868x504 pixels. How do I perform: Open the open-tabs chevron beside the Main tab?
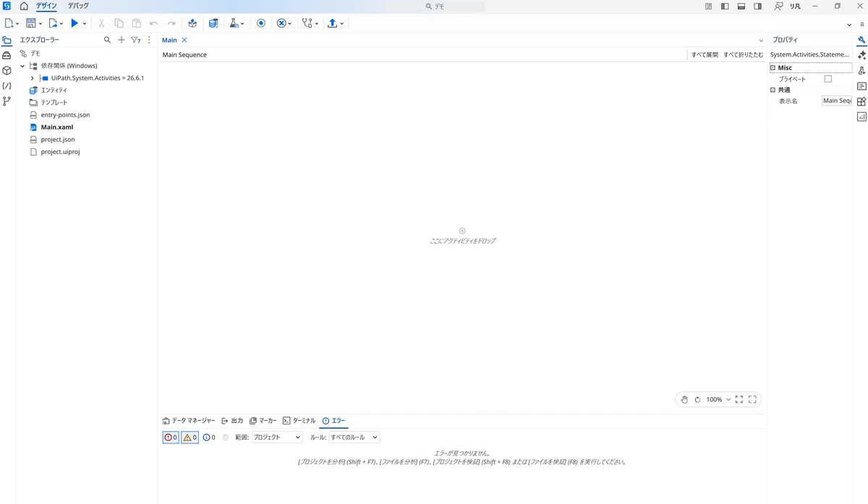(x=761, y=40)
